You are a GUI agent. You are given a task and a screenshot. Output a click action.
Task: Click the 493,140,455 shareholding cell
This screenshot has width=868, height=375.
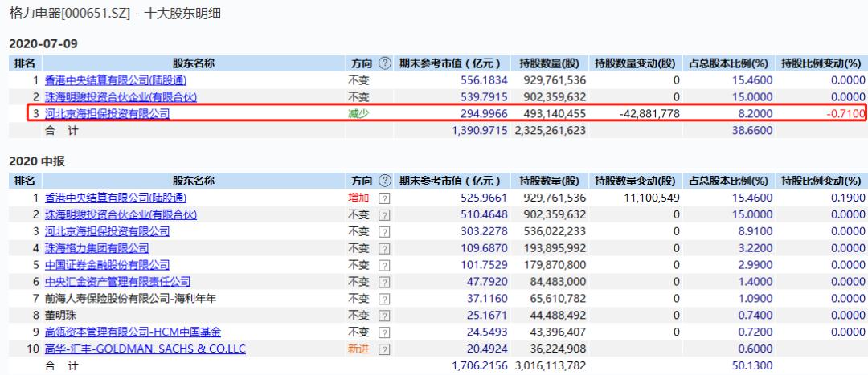point(554,114)
